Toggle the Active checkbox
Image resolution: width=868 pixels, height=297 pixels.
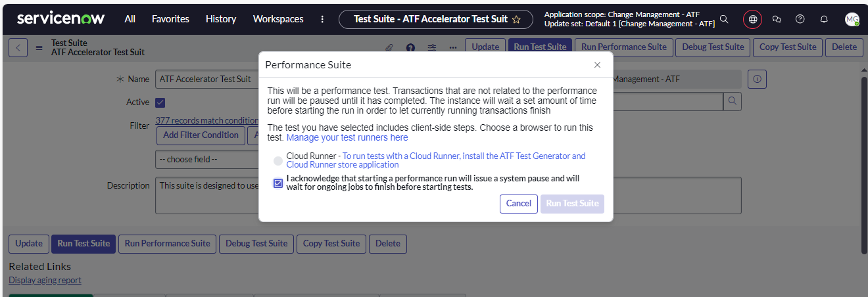click(160, 103)
